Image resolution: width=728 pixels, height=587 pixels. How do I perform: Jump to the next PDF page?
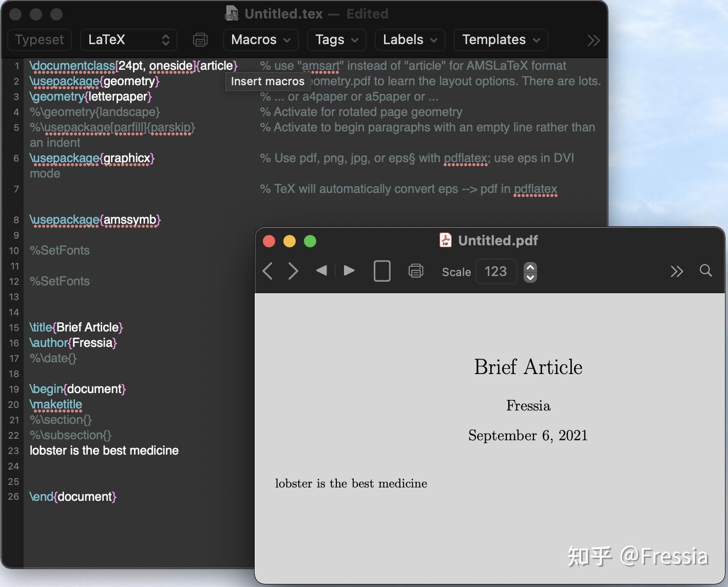click(349, 271)
